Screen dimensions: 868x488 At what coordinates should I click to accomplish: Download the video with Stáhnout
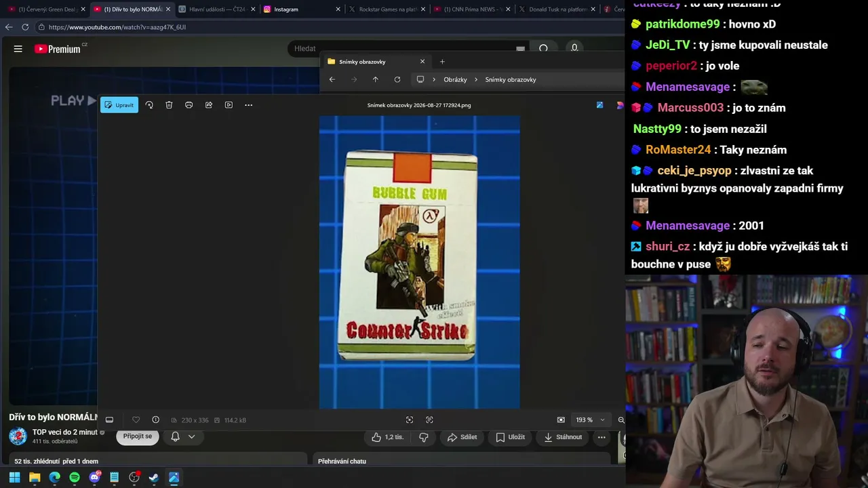pyautogui.click(x=563, y=437)
